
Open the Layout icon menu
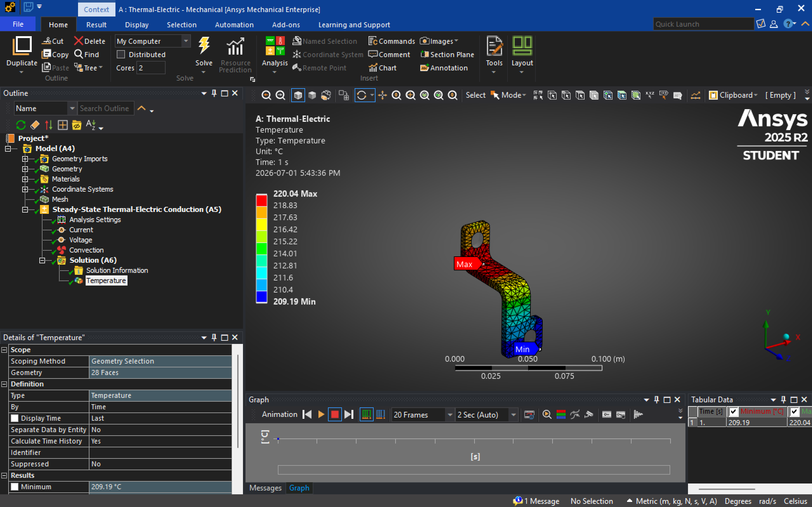(522, 46)
